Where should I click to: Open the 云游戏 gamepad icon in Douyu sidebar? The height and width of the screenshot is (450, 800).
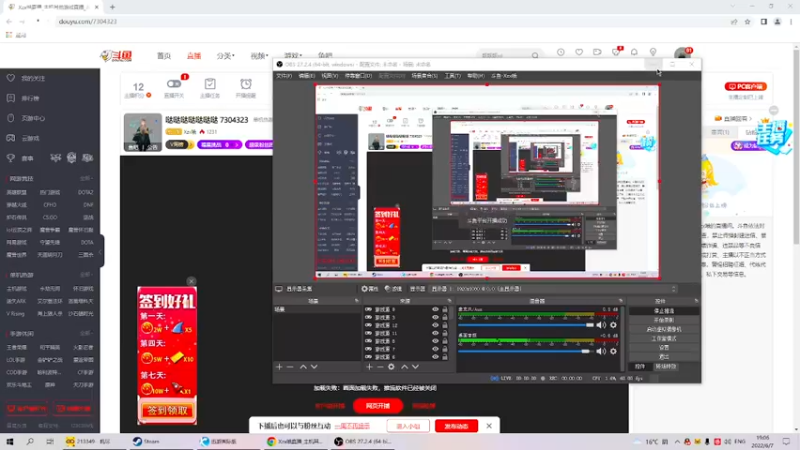11,138
